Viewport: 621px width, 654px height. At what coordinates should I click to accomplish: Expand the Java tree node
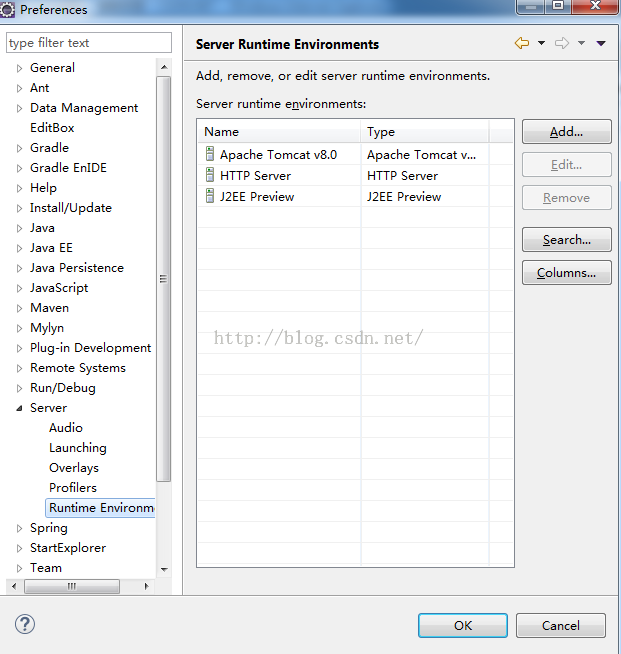tap(19, 228)
